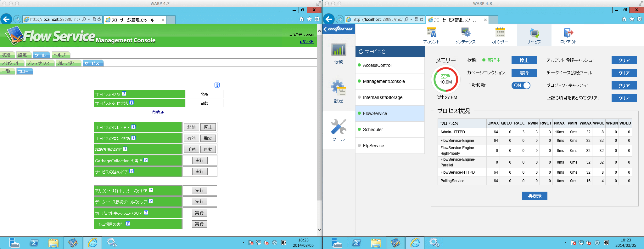Viewport: 644px width, 249px height.
Task: Open カレンダー icon in WARP 4.8 toolbar
Action: pos(500,35)
